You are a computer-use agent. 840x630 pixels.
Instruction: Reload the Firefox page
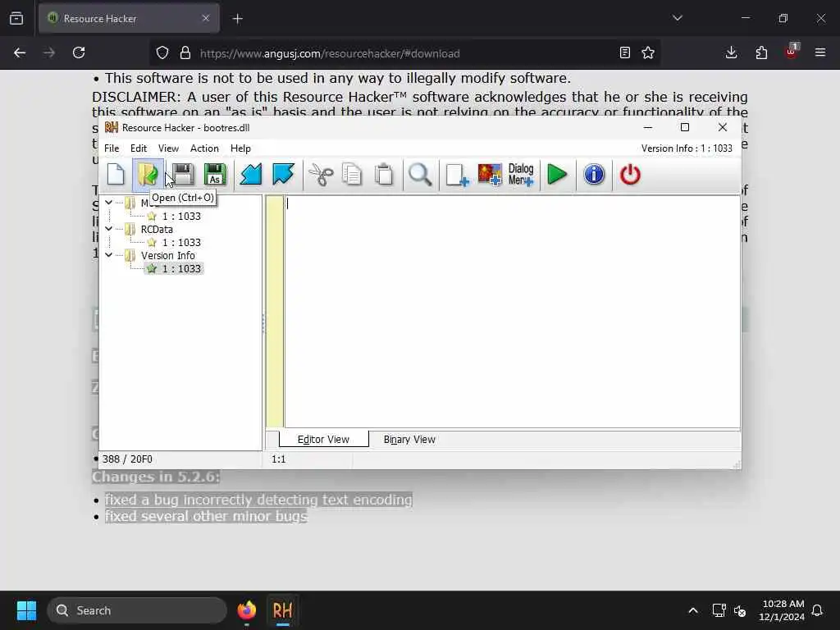pyautogui.click(x=79, y=52)
